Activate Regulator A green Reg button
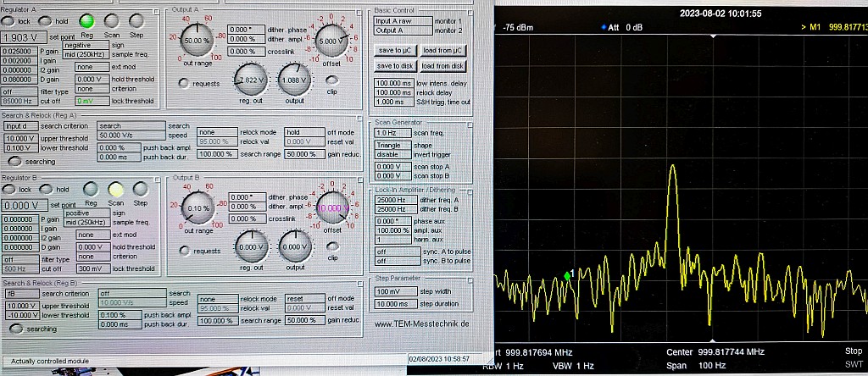Viewport: 868px width, 376px height. point(87,20)
